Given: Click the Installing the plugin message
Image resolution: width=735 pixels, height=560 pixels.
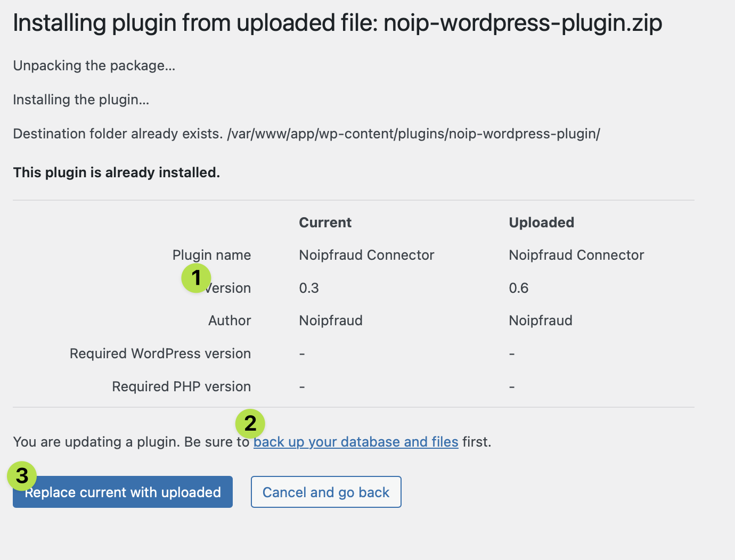Looking at the screenshot, I should [81, 100].
